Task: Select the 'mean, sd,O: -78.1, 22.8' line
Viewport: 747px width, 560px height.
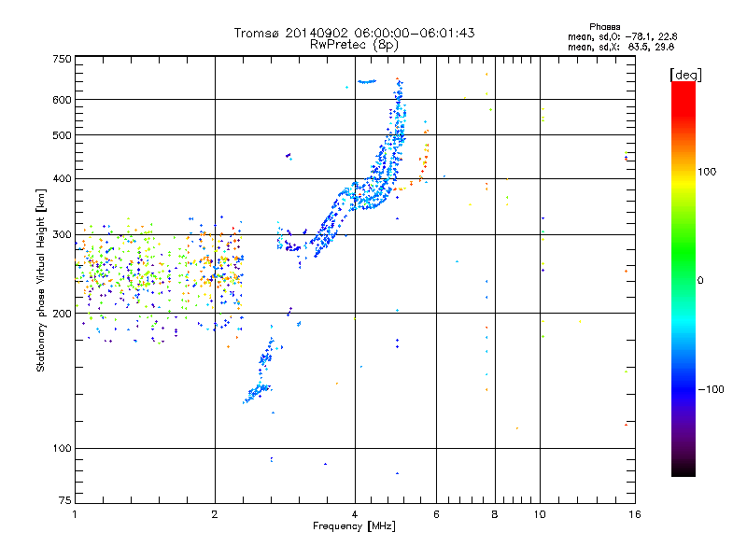Action: pos(622,36)
